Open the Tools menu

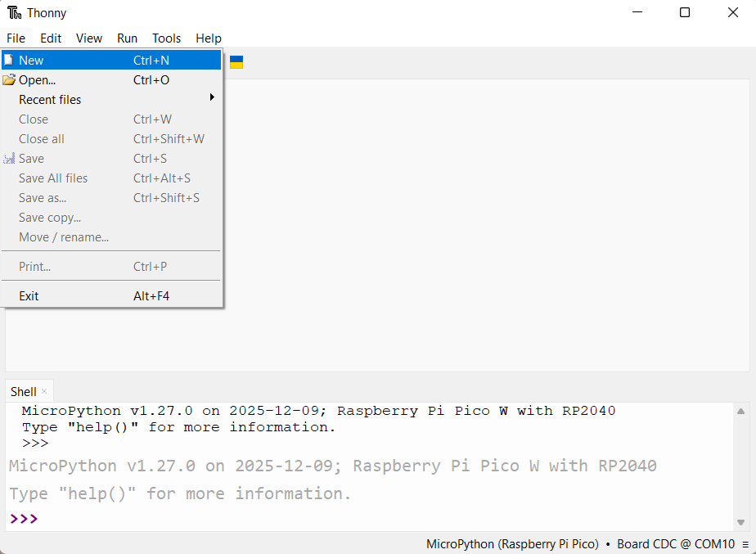click(166, 38)
